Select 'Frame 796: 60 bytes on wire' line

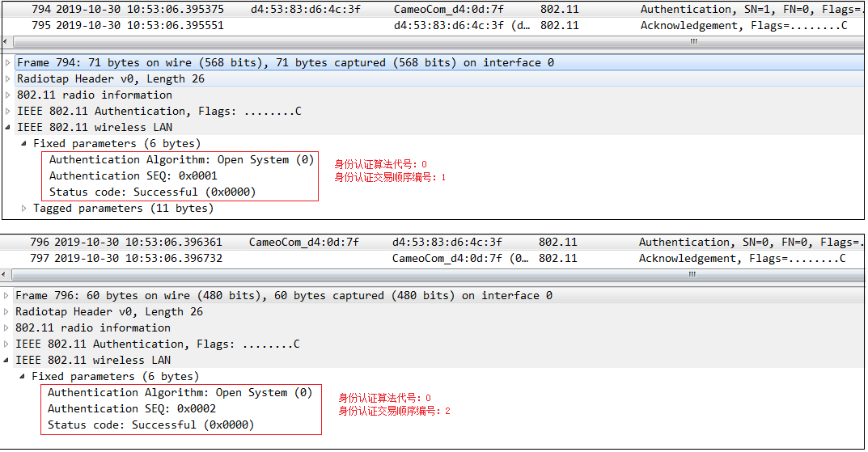(x=284, y=296)
